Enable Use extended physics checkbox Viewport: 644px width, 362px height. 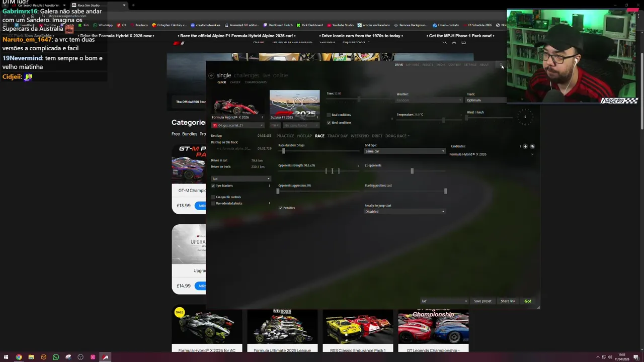click(213, 203)
